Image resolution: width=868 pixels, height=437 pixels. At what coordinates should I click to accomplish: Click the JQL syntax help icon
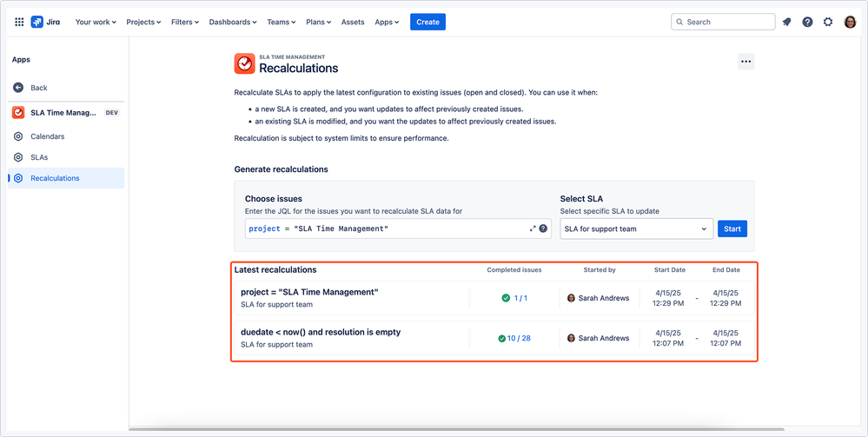(x=543, y=228)
